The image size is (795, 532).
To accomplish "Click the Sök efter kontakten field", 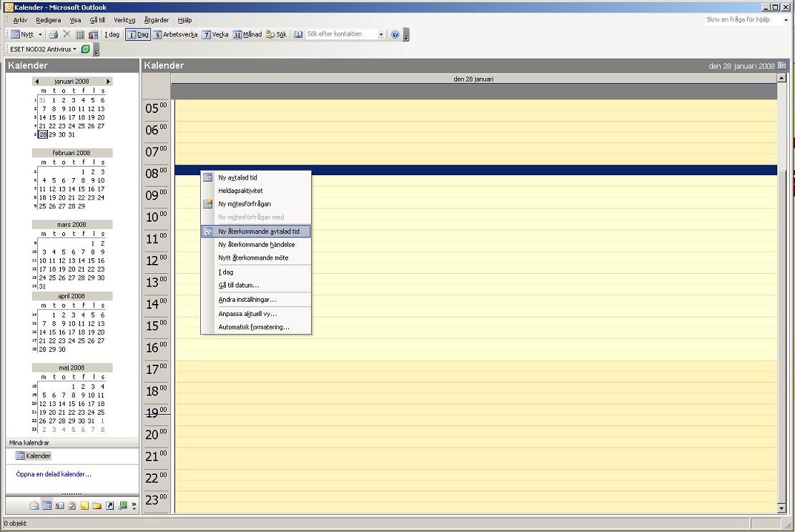I will (x=341, y=34).
